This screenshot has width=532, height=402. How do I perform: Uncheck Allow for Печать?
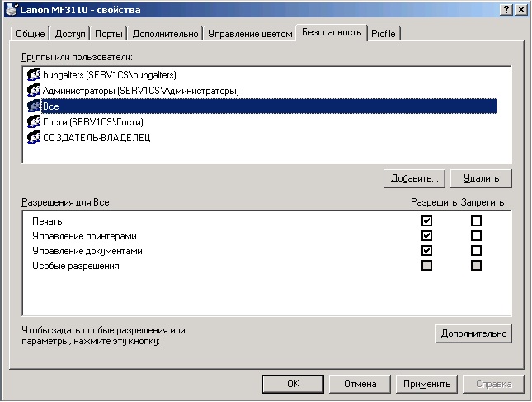[x=426, y=220]
